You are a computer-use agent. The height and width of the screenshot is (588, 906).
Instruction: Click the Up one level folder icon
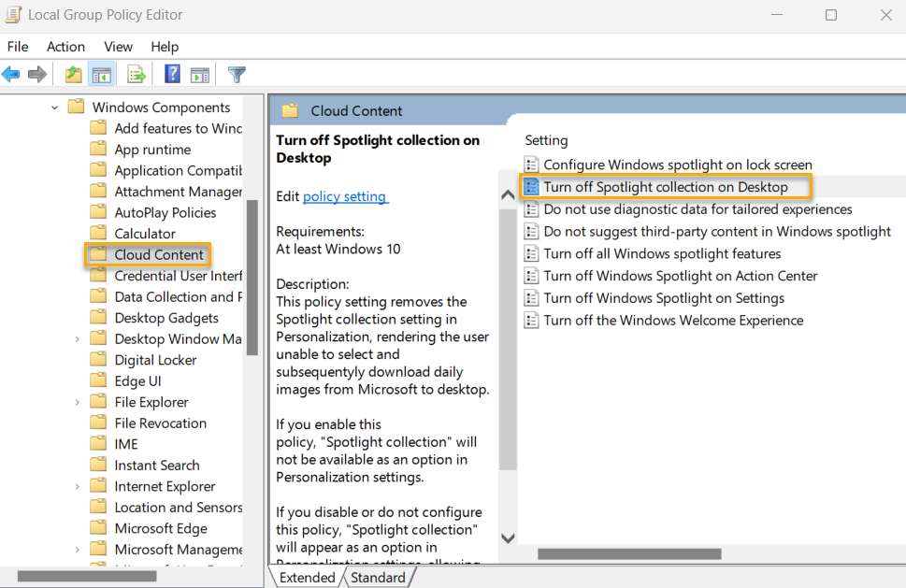(73, 74)
